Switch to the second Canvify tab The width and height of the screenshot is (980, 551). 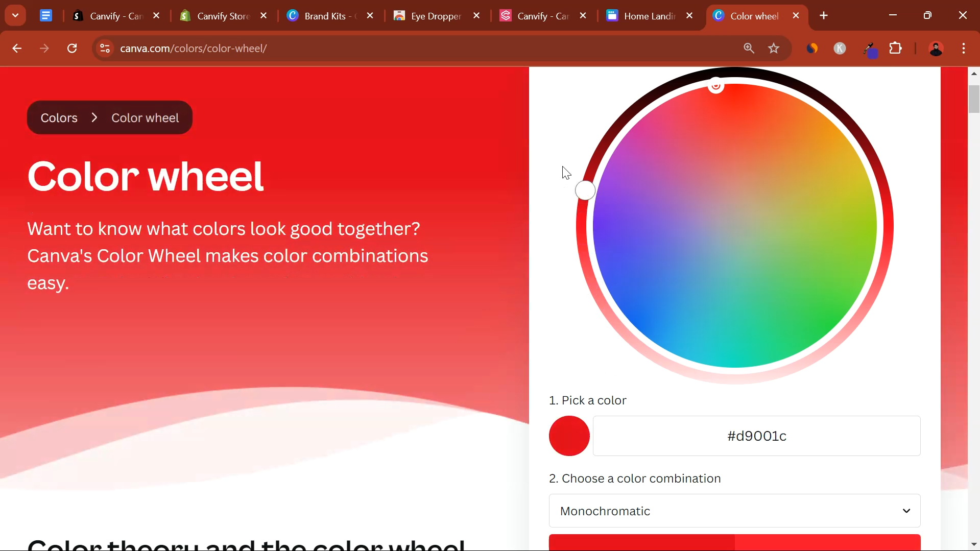coord(542,16)
